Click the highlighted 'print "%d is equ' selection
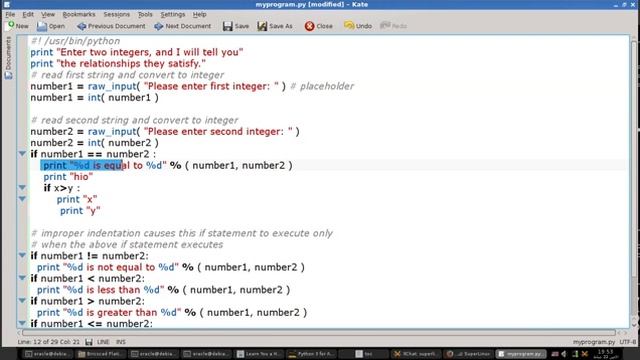This screenshot has width=640, height=360. point(82,165)
